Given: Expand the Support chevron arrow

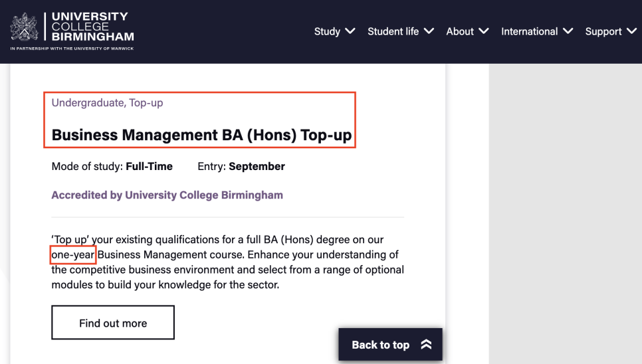Looking at the screenshot, I should 632,31.
